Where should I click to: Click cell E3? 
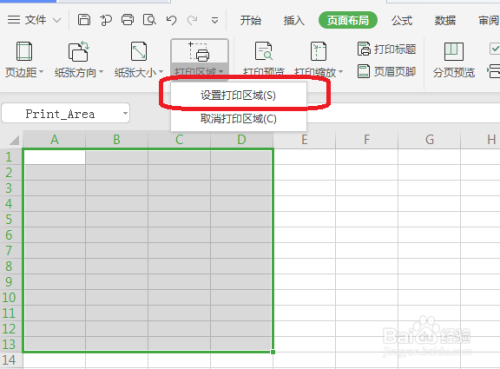click(x=304, y=188)
